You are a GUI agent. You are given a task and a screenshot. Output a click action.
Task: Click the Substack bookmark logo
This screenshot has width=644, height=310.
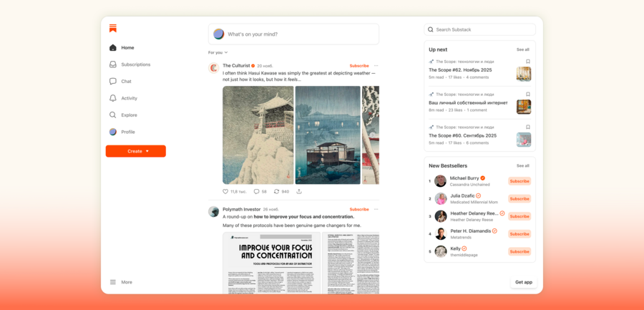[x=113, y=29]
